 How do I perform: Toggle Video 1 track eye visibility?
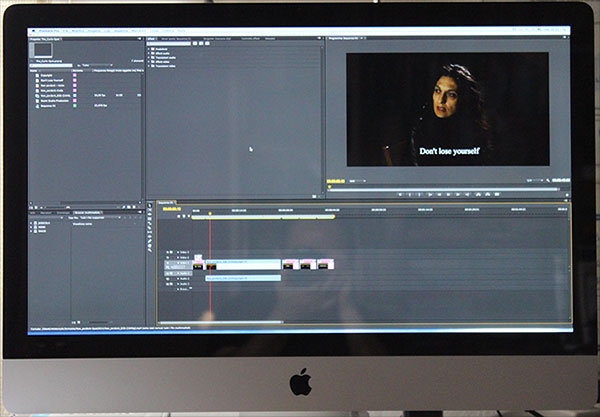[x=168, y=263]
